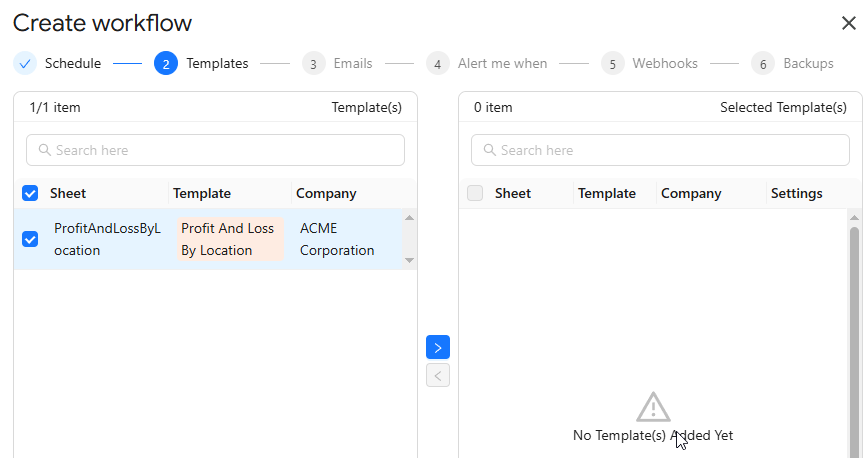Click the move-left arrow button

[437, 375]
